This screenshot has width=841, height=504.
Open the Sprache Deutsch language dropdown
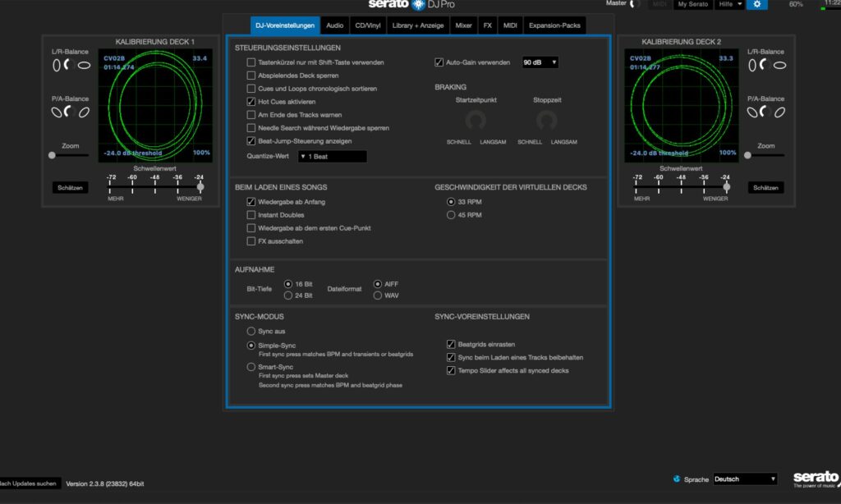click(x=745, y=479)
